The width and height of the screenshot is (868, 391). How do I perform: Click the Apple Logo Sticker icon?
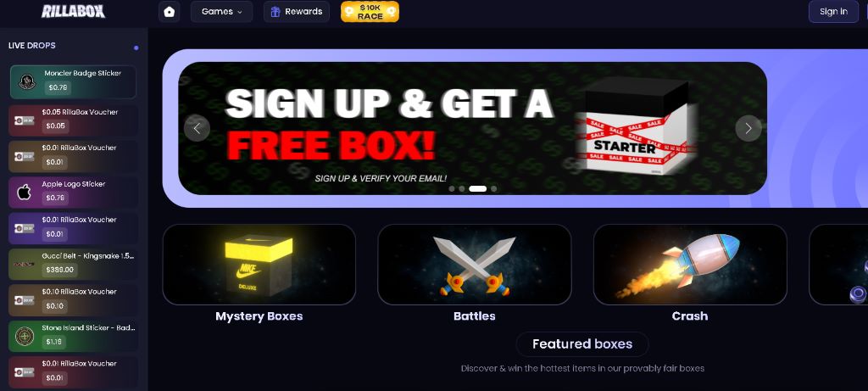[x=25, y=193]
